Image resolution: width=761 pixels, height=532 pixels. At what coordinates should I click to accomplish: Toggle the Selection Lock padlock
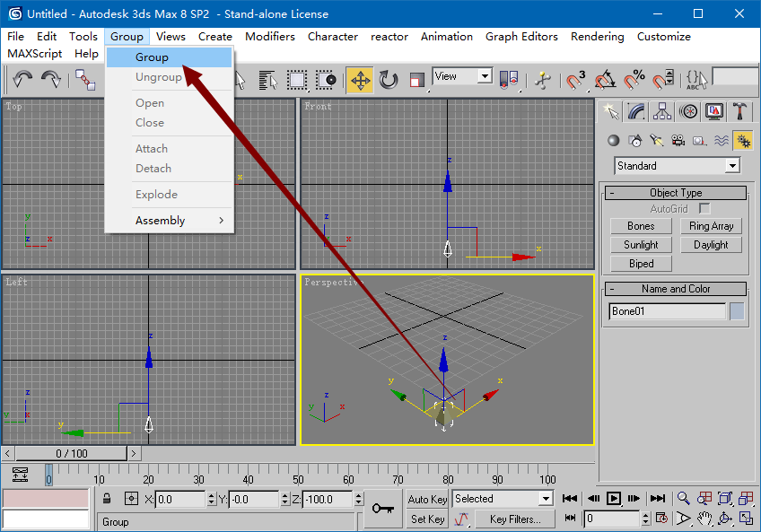tap(108, 499)
